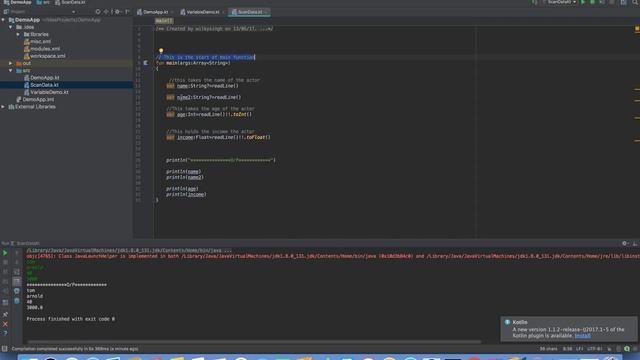Collapse the .idea folder
Viewport: 640px width, 360px height.
click(11, 27)
